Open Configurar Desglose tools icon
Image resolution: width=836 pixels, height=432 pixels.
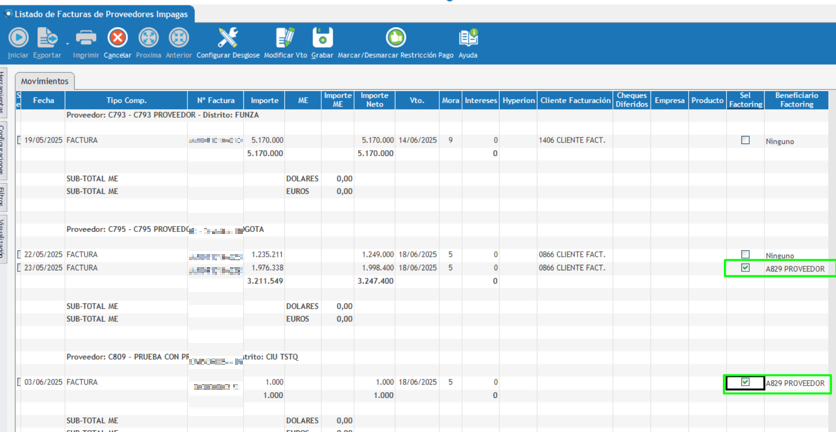click(x=228, y=39)
